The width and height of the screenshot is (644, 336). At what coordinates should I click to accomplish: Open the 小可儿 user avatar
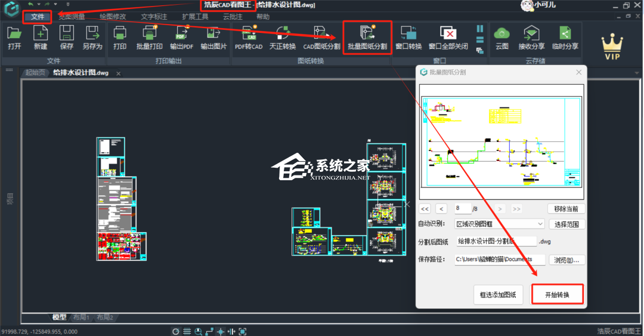coord(527,5)
